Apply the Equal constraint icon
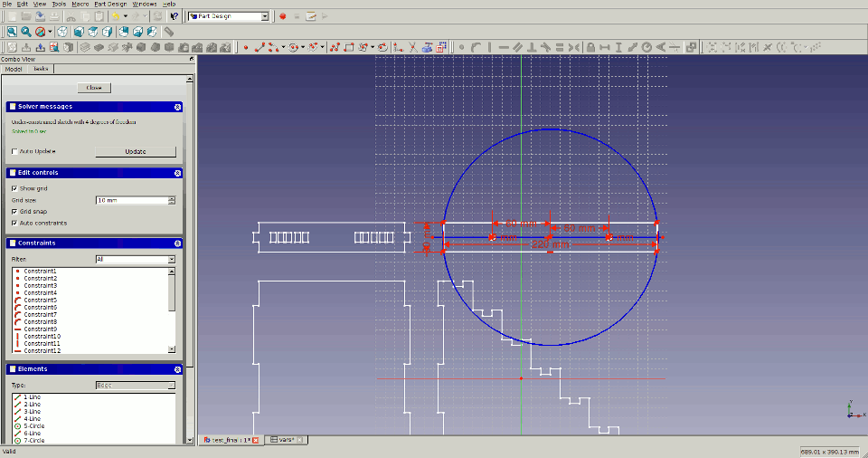The image size is (868, 458). click(x=560, y=48)
